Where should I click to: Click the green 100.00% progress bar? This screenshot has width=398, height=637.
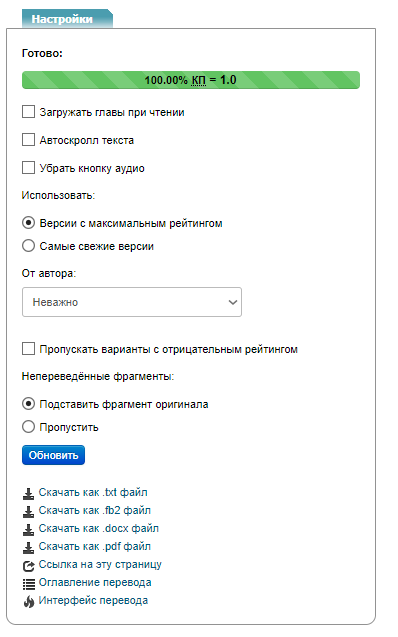[191, 80]
